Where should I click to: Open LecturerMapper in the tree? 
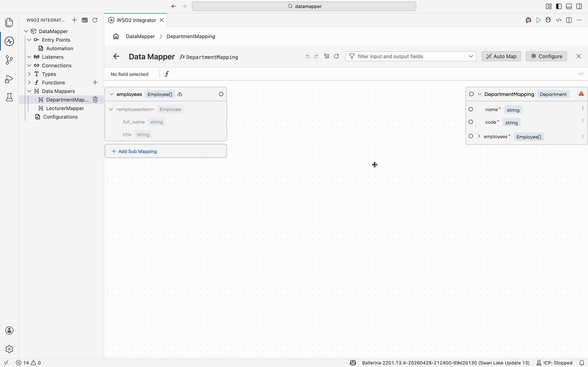click(65, 108)
